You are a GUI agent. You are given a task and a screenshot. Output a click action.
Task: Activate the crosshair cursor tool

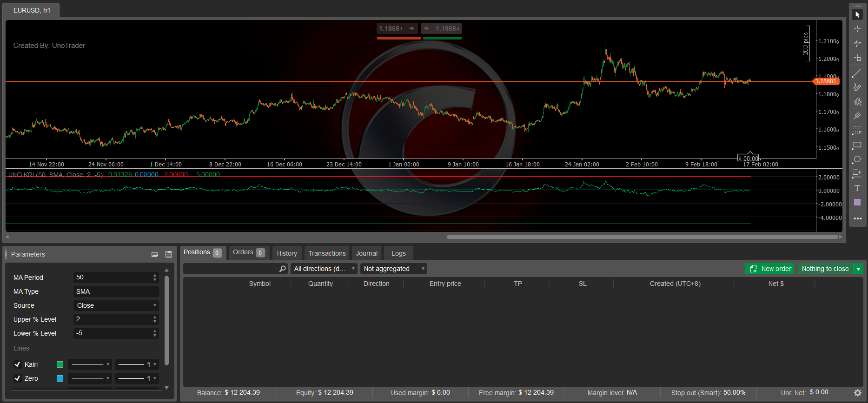[857, 29]
